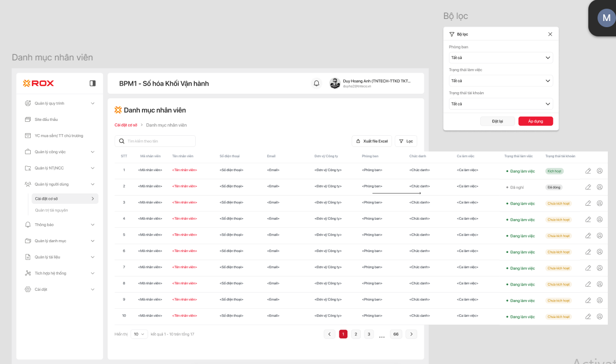Click the edit pencil icon in row 1
This screenshot has width=616, height=364.
point(588,171)
